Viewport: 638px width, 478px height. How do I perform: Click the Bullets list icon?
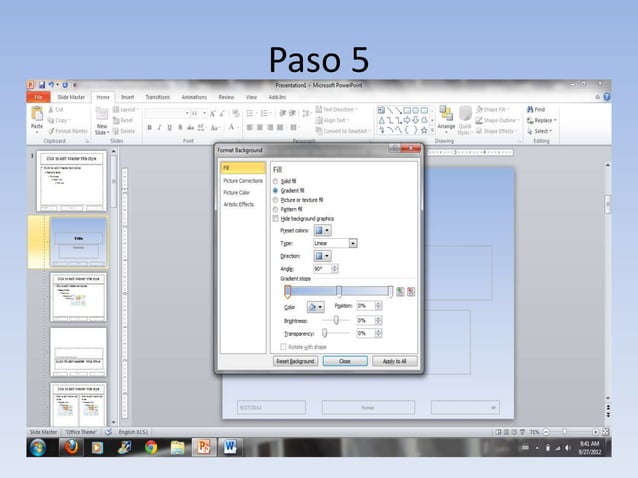[250, 113]
